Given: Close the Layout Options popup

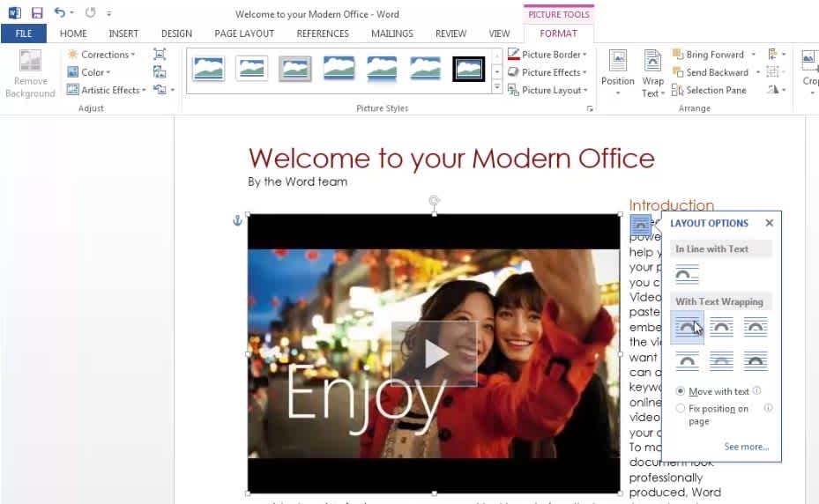Looking at the screenshot, I should 769,223.
